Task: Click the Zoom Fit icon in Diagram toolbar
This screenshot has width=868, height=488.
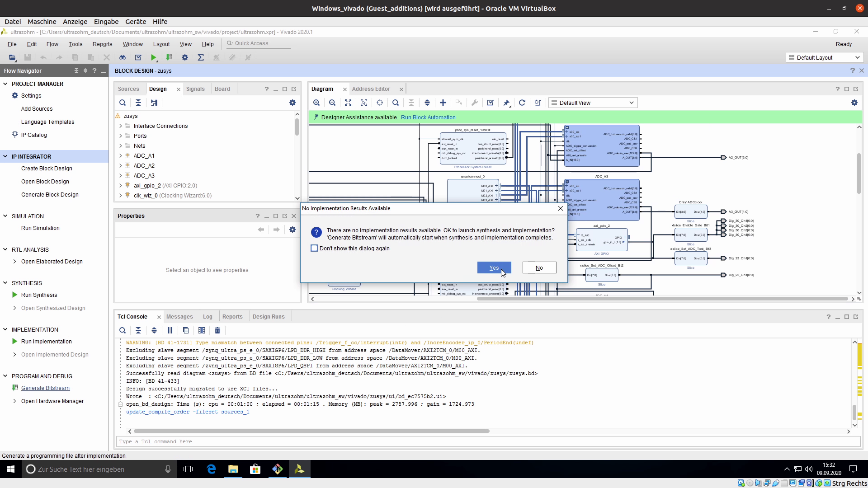Action: click(x=348, y=103)
